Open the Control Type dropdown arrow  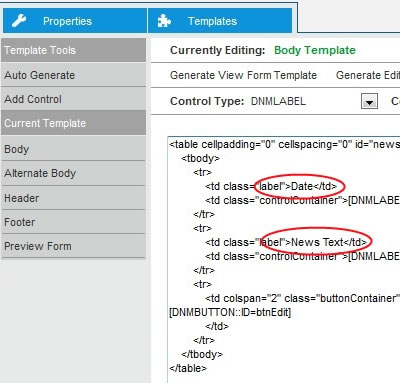[x=369, y=101]
